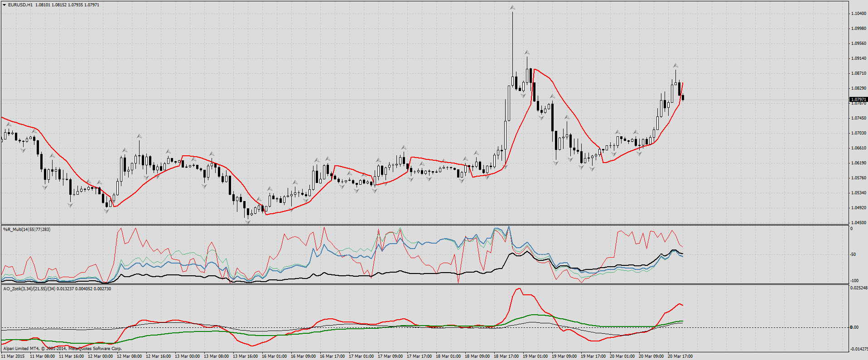Select the current price tag 1.07971
868x360 pixels.
click(x=858, y=99)
